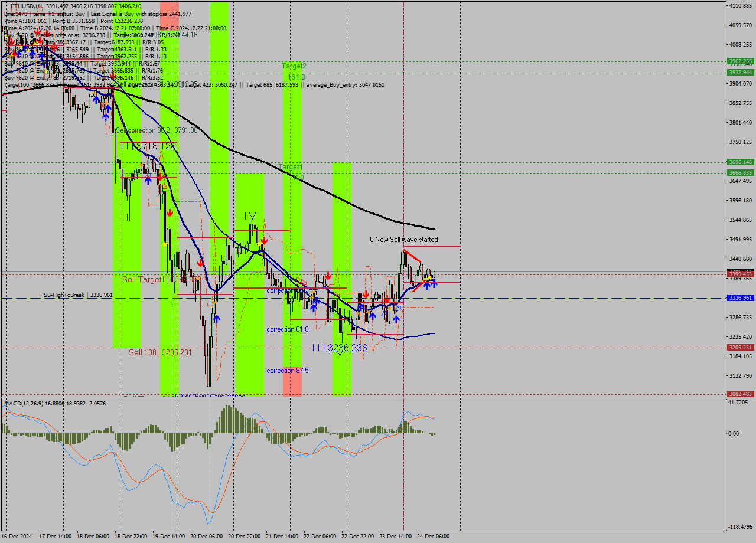Viewport: 756px width, 543px height.
Task: Click the -118.4796 MACD scale value
Action: coord(741,526)
